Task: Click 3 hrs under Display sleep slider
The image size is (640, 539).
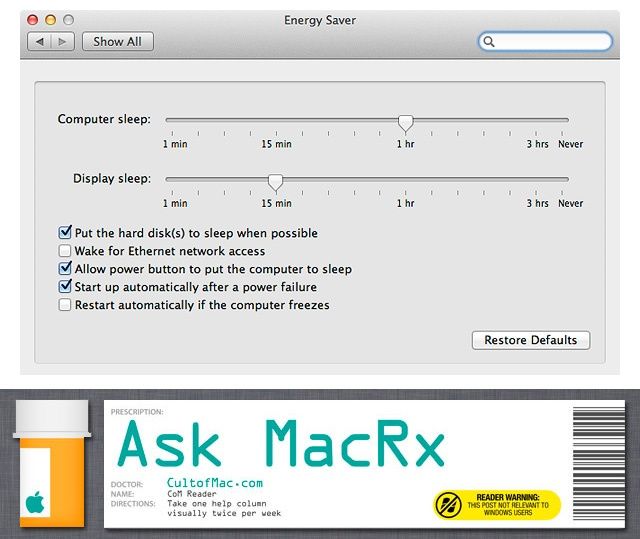Action: point(537,203)
